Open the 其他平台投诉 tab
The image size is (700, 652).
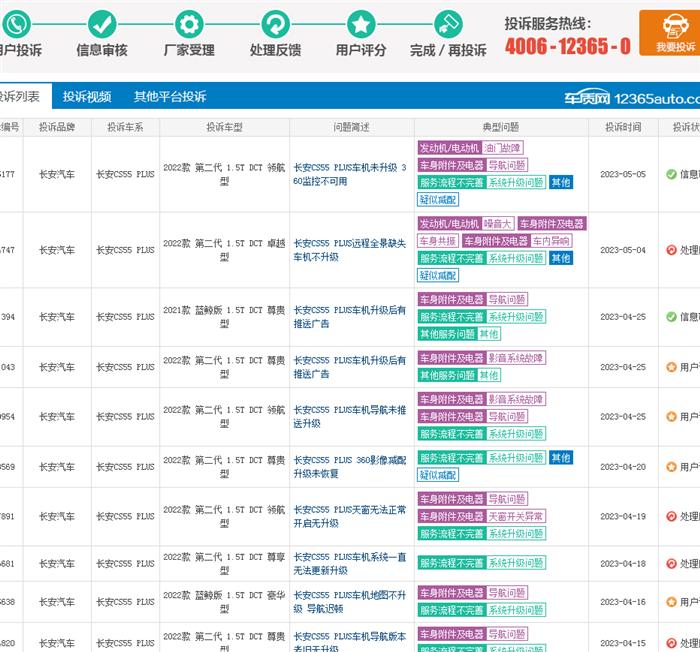tap(170, 96)
